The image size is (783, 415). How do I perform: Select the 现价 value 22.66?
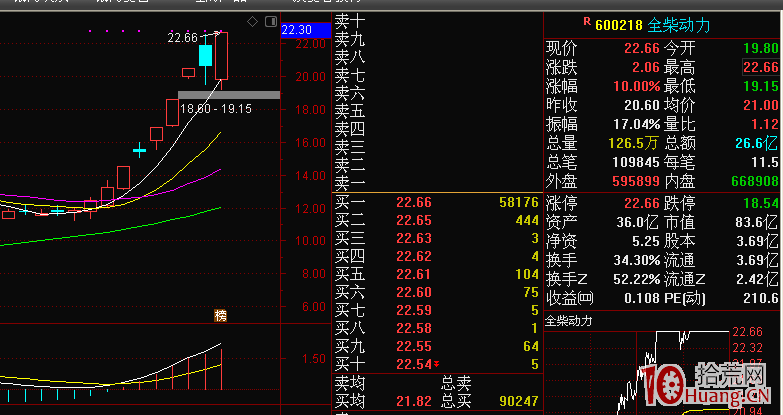(644, 48)
